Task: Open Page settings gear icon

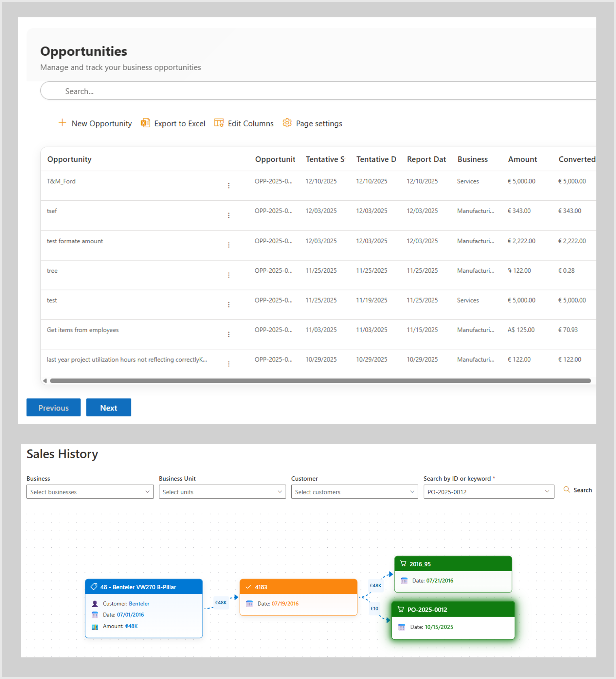Action: (x=287, y=123)
